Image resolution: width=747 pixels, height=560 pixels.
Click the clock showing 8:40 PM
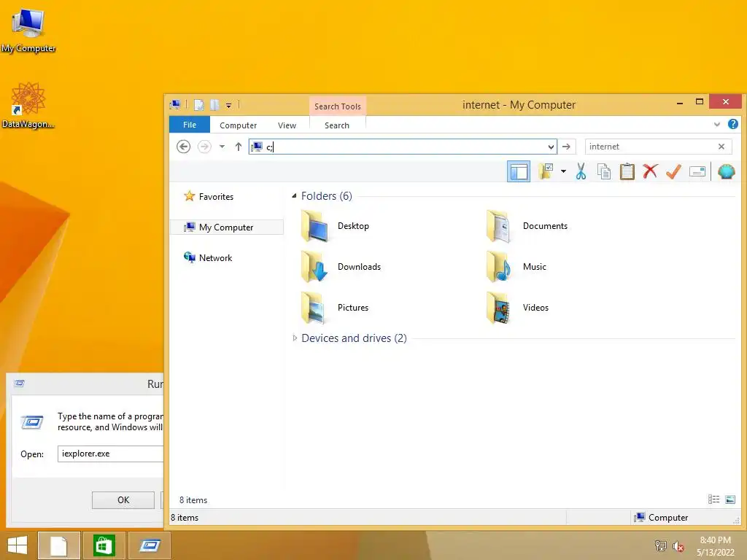715,540
